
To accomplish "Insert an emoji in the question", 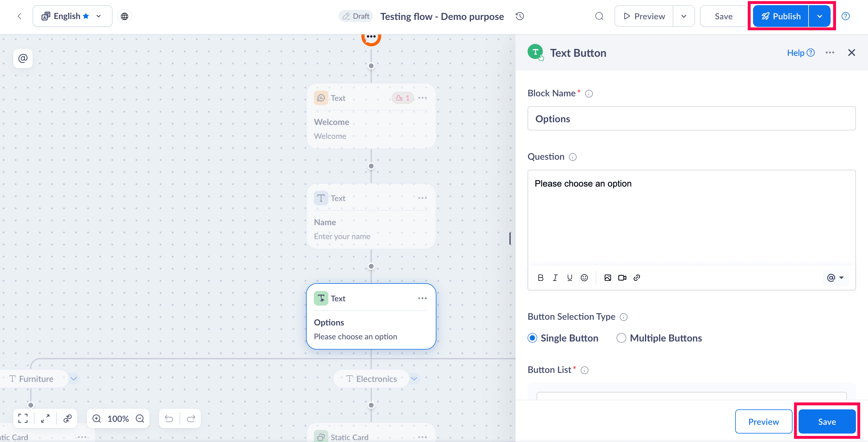I will pos(584,277).
